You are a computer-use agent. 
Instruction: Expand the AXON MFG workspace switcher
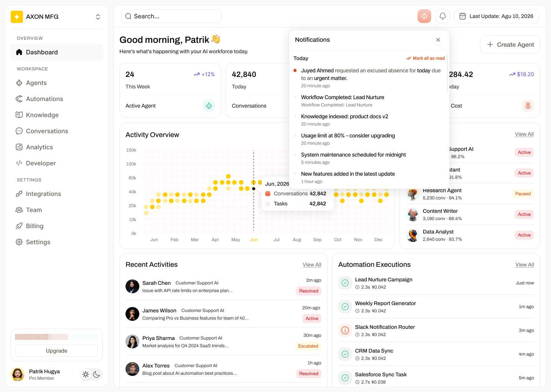[98, 17]
